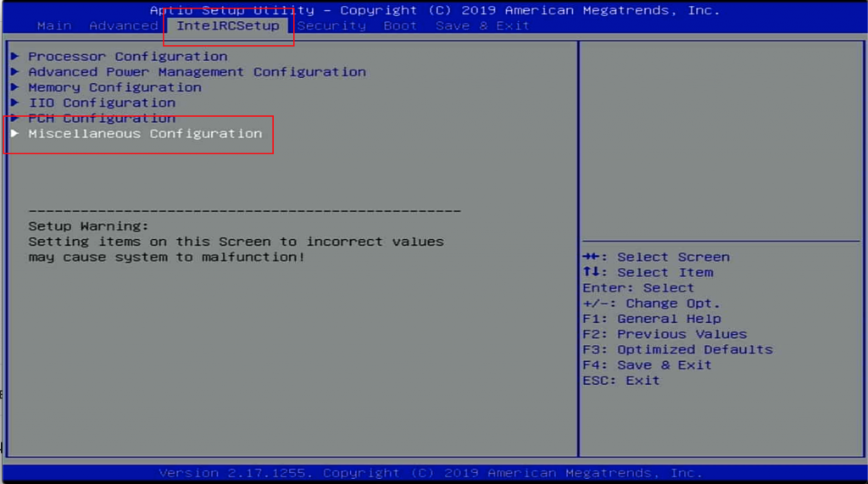Viewport: 868px width, 484px height.
Task: Click arrow beside IIO Configuration
Action: [x=15, y=103]
